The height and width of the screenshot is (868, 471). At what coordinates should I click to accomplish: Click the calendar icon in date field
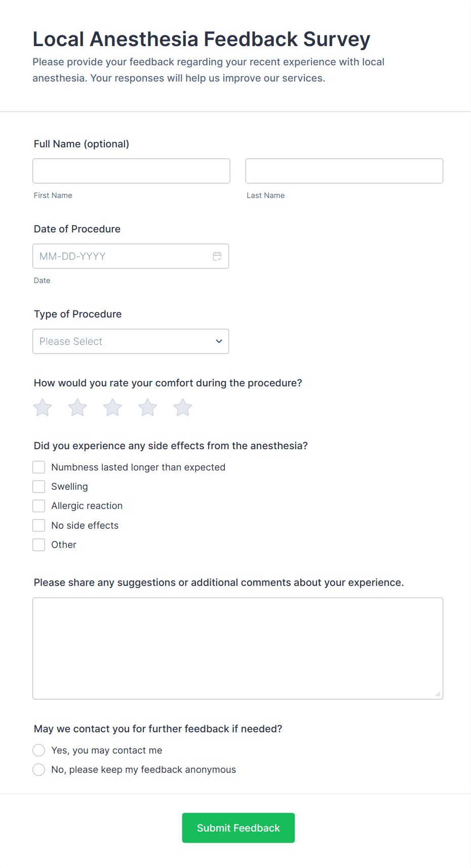pyautogui.click(x=217, y=256)
